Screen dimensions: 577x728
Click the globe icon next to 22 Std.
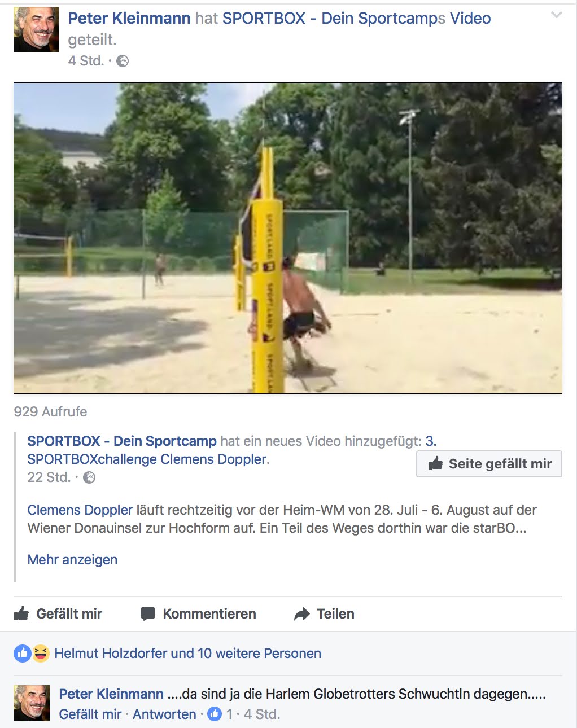coord(89,477)
